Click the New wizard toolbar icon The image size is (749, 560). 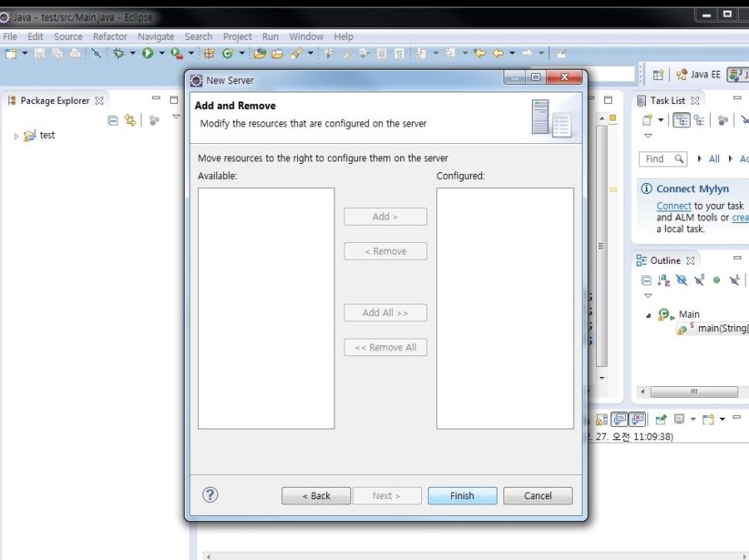pos(11,53)
